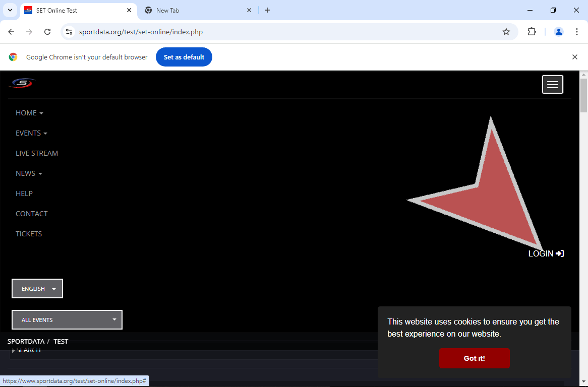Expand the tab search dropdown arrow

[10, 10]
